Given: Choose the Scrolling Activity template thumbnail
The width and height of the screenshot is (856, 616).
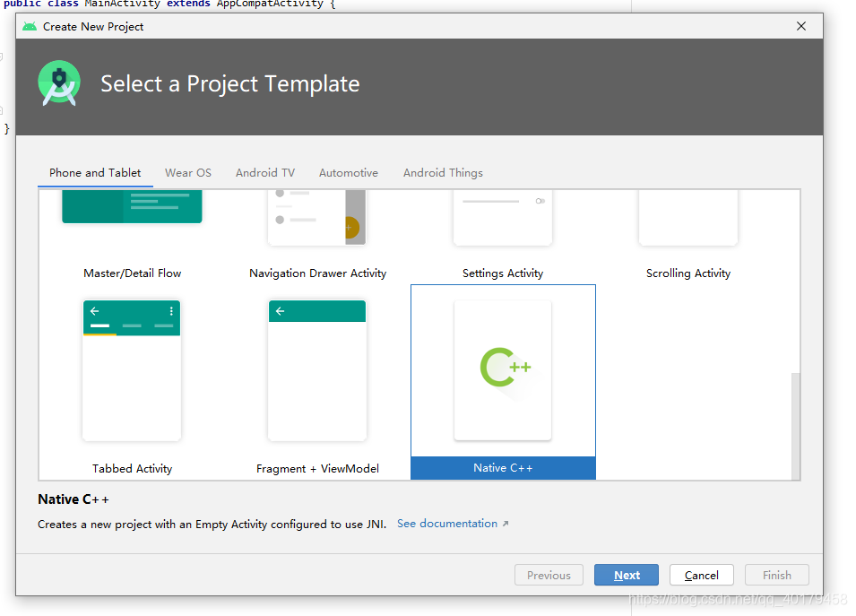Looking at the screenshot, I should (x=688, y=217).
